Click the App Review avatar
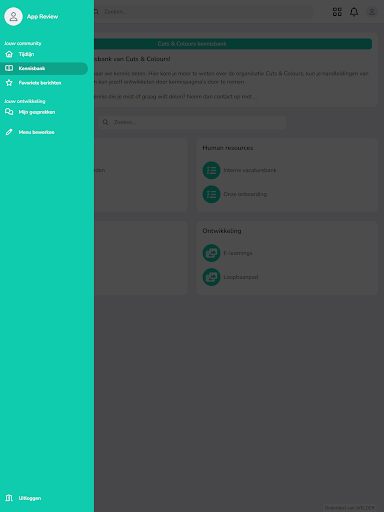The width and height of the screenshot is (384, 512). point(13,16)
